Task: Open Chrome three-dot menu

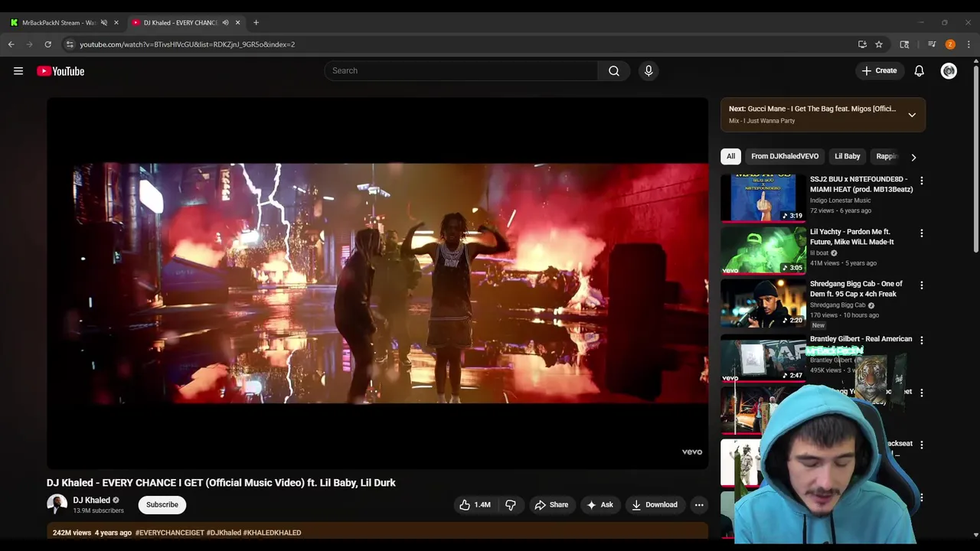Action: point(969,44)
